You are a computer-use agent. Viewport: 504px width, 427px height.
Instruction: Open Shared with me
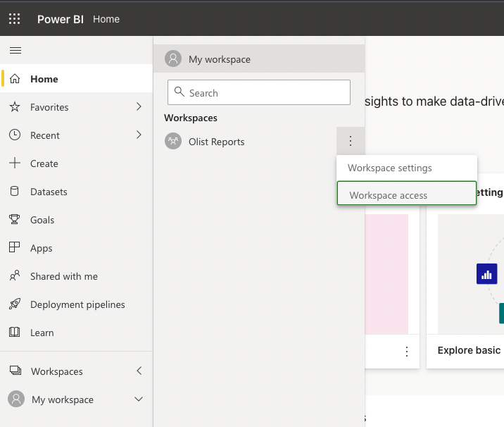[x=63, y=276]
